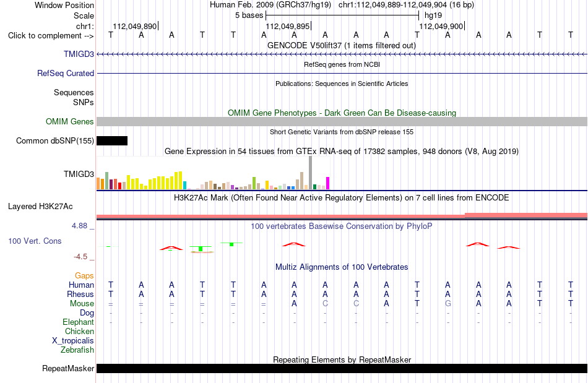
Task: Click Short Genetic Variants dbSNP title
Action: point(342,132)
